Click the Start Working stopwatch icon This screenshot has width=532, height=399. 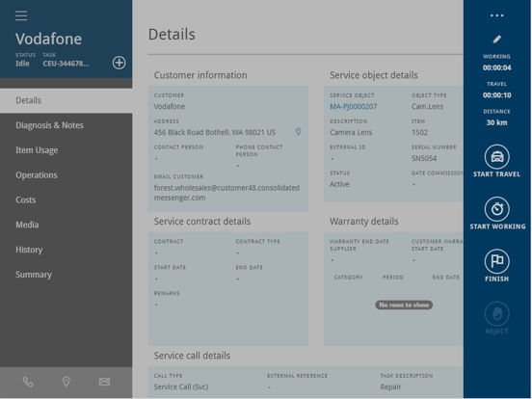[x=496, y=209]
